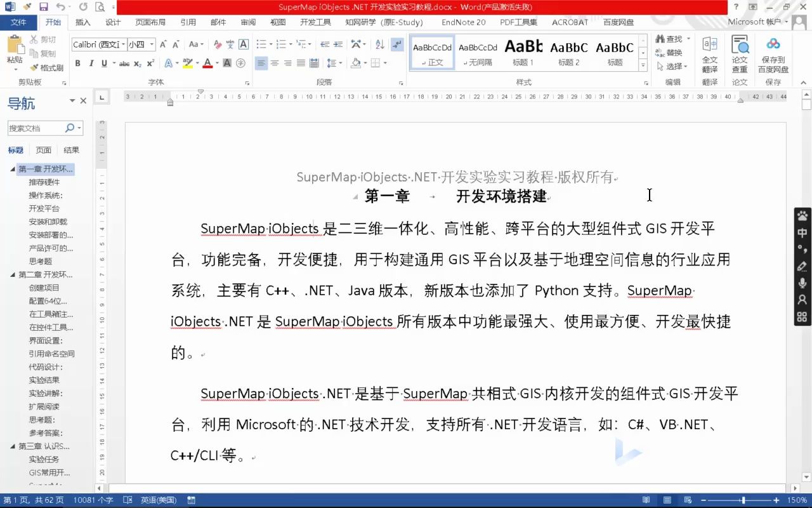812x508 pixels.
Task: Open the Microsoft 帐户 dropdown
Action: click(758, 22)
